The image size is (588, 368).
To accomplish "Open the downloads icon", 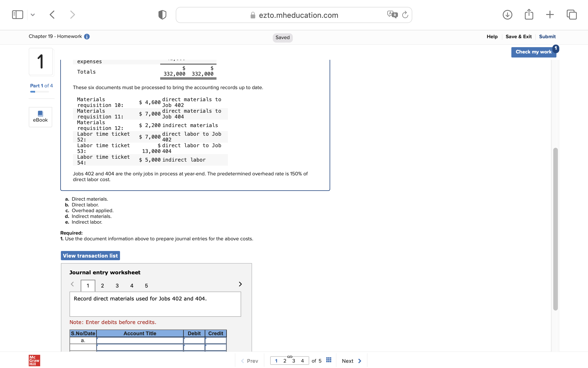I will pos(507,15).
